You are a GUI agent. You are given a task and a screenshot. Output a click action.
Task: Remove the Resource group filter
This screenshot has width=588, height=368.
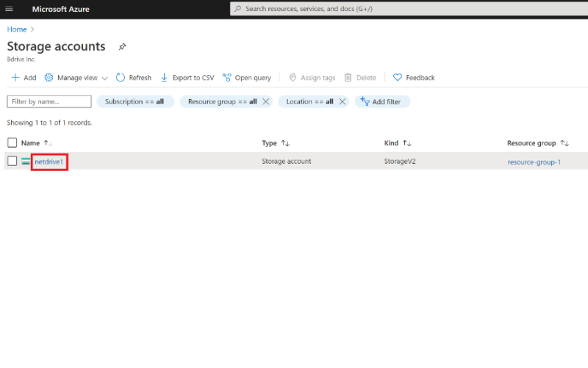click(x=266, y=101)
